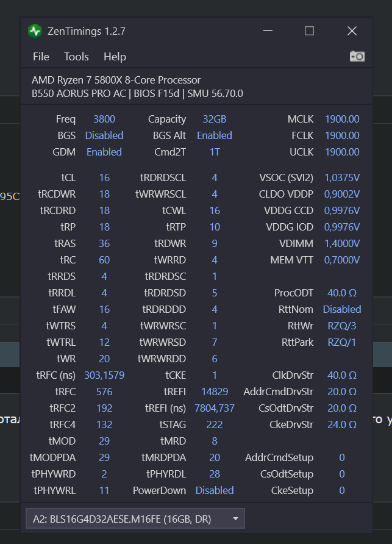Click the VDIMM voltage value 1,4000V

tap(342, 243)
